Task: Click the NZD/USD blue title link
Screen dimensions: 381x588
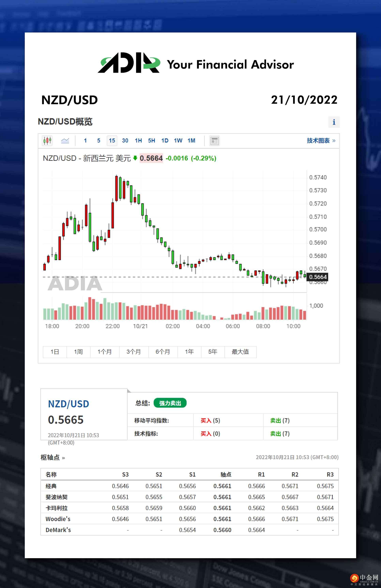Action: tap(69, 404)
